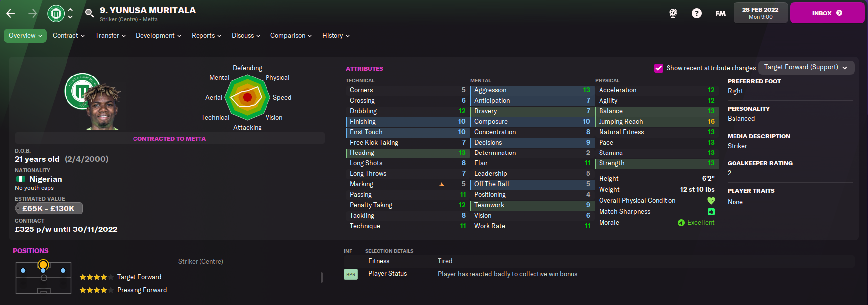
Task: Click the roles list scrollbar
Action: 322,277
